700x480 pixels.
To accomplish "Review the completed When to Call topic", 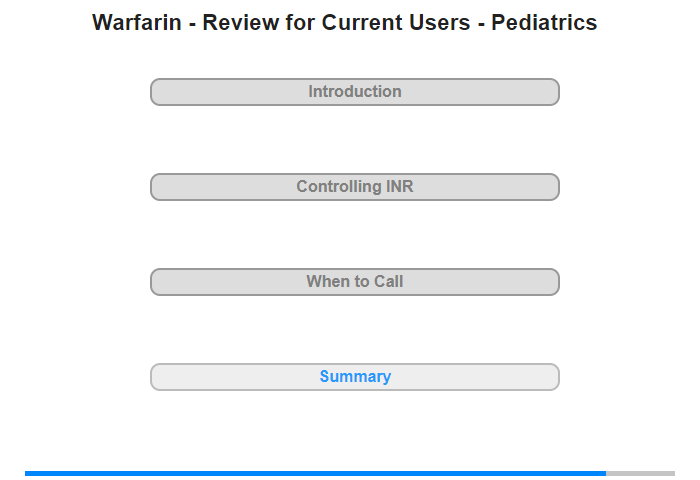I will [x=354, y=282].
